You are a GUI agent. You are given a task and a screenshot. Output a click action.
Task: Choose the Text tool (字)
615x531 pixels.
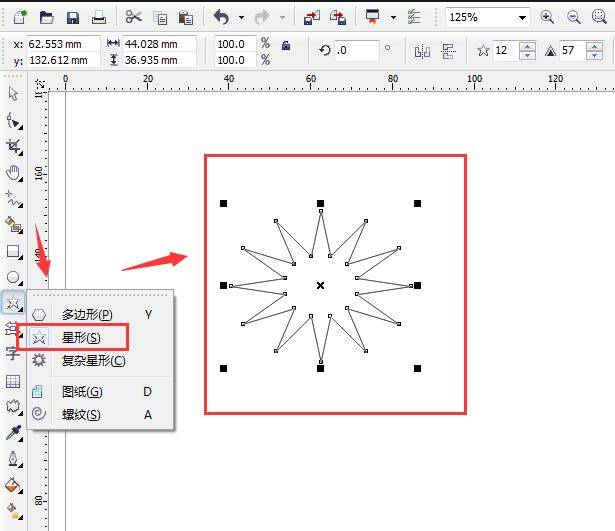pos(13,353)
